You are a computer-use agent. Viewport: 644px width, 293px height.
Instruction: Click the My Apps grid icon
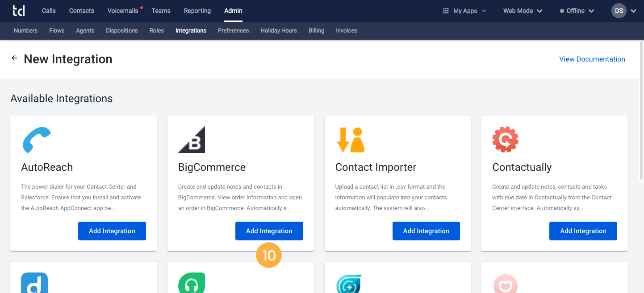(x=446, y=11)
